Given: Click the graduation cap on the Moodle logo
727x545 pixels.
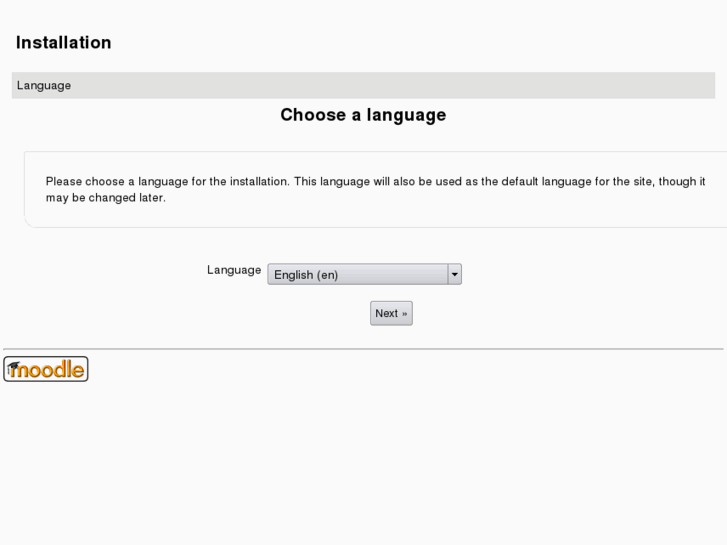Looking at the screenshot, I should click(x=12, y=367).
